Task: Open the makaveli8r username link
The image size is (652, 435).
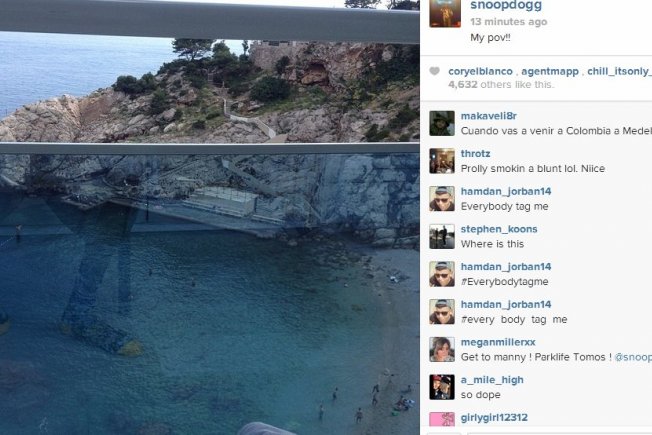Action: tap(489, 116)
